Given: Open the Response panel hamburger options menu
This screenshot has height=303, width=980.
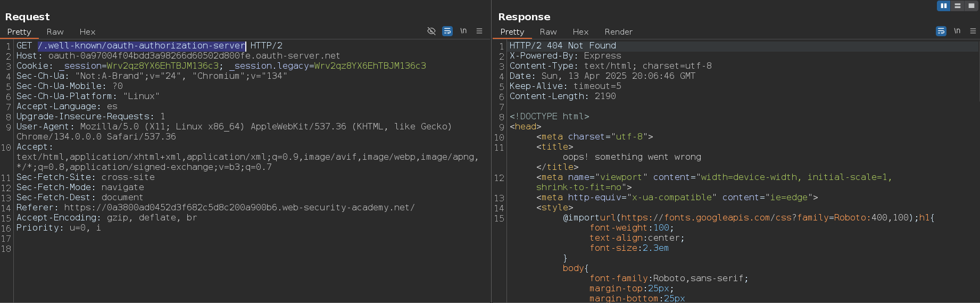Looking at the screenshot, I should tap(973, 31).
